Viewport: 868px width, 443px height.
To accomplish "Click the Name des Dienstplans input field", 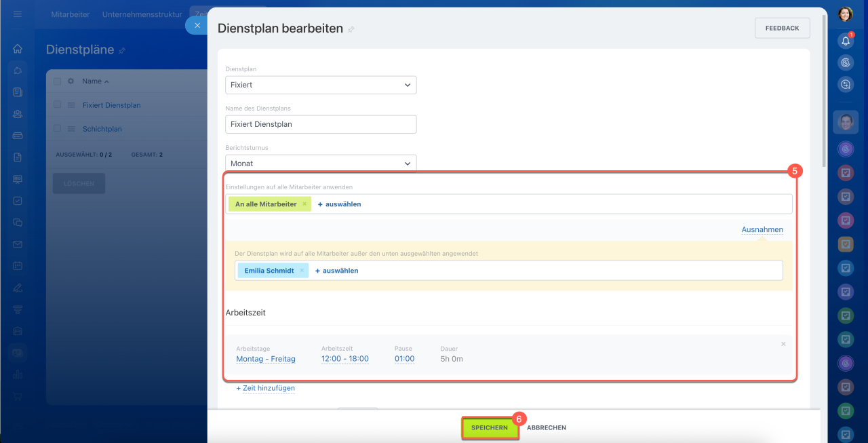I will click(321, 124).
